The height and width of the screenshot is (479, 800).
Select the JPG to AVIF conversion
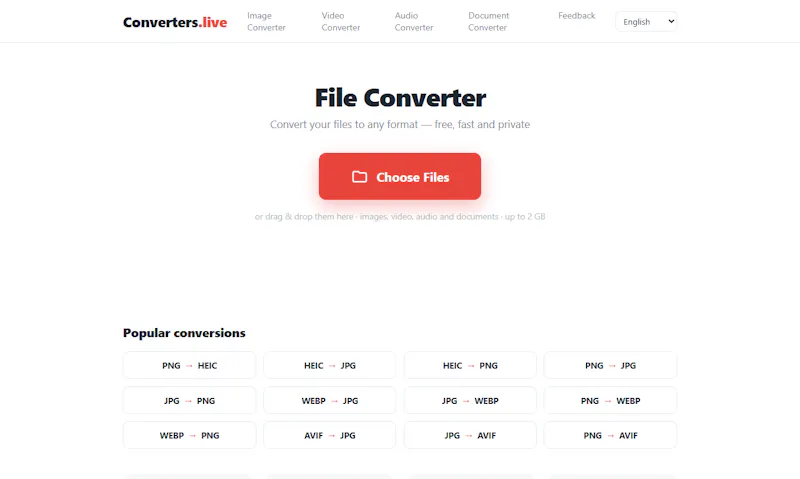[x=470, y=435]
